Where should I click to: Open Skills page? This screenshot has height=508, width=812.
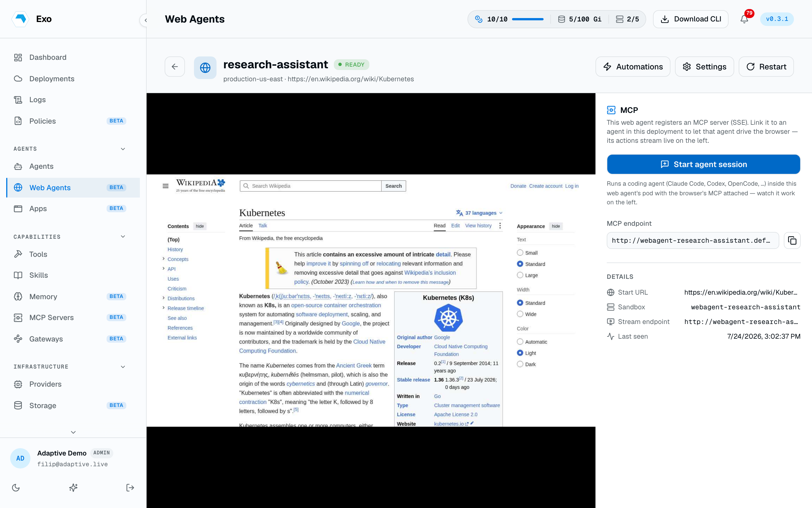coord(73,275)
